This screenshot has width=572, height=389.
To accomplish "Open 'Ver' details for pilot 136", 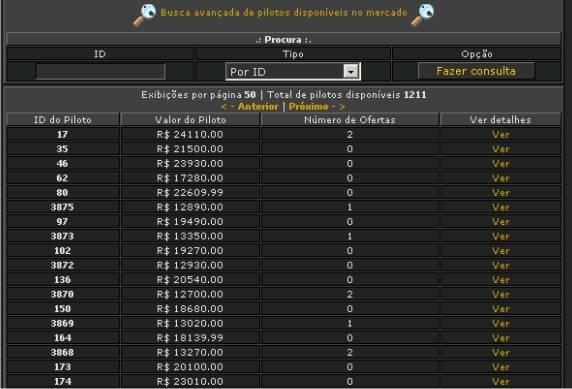I will pyautogui.click(x=500, y=280).
